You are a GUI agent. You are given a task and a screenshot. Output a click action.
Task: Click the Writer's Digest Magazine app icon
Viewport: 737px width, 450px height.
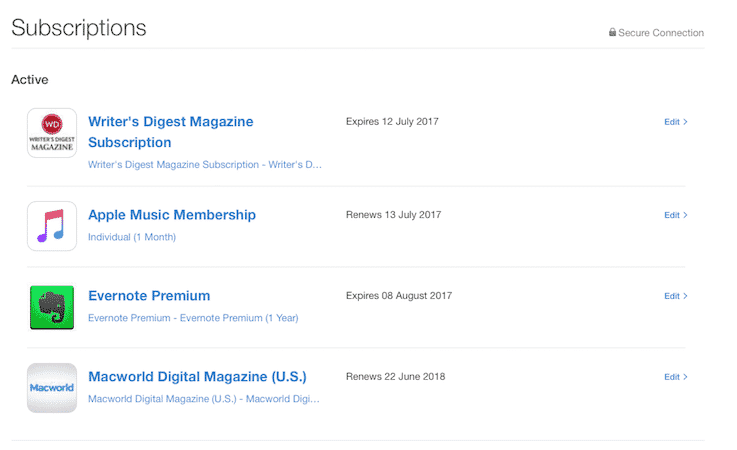(x=52, y=133)
